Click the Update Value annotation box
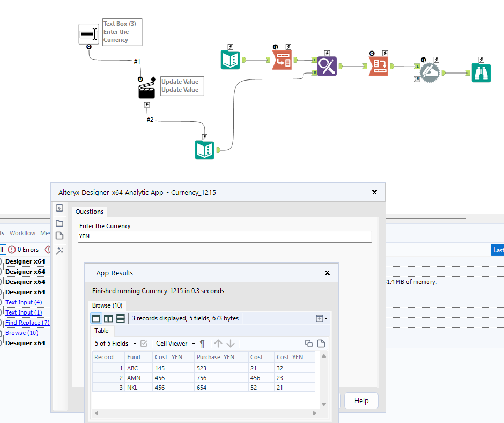 tap(182, 86)
